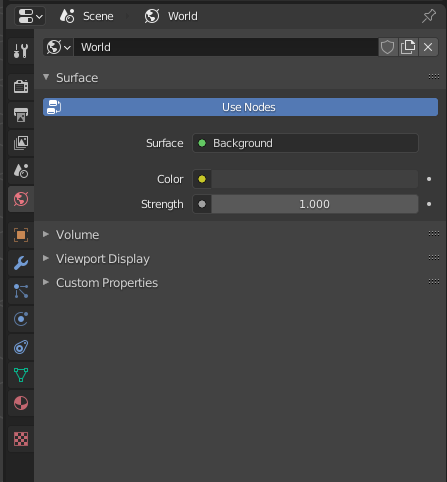Open the Object properties tab
Image resolution: width=447 pixels, height=482 pixels.
pos(21,235)
